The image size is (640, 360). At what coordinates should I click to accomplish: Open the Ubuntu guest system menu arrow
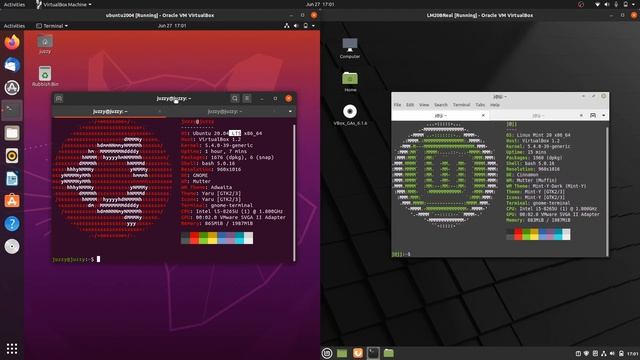pos(313,26)
